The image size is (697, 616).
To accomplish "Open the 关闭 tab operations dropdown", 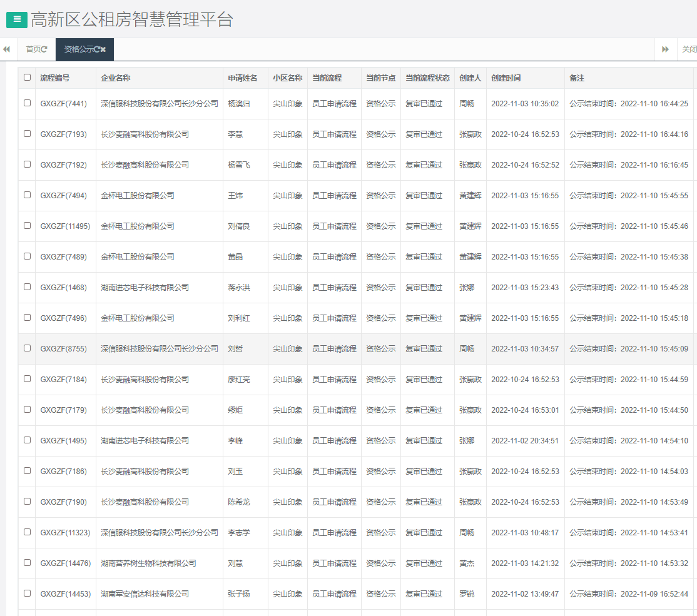I will (688, 49).
